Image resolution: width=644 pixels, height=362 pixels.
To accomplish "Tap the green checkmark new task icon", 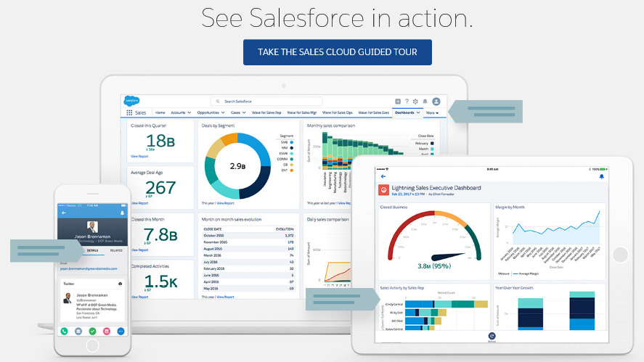I will tap(92, 332).
